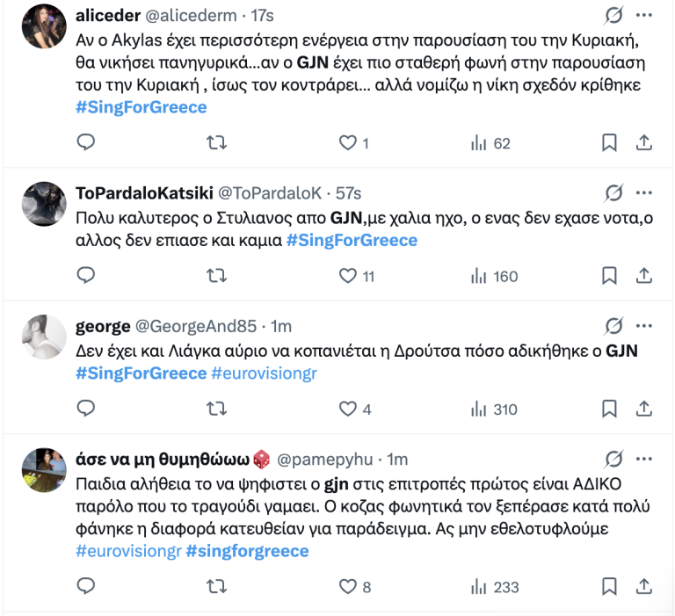675x616 pixels.
Task: Open #singforgreece hashtag in last tweet
Action: tap(247, 551)
